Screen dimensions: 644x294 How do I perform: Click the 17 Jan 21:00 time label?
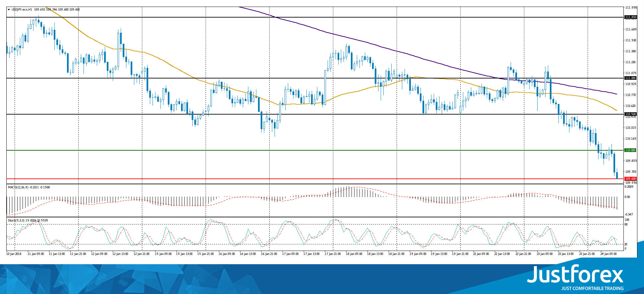pos(333,254)
